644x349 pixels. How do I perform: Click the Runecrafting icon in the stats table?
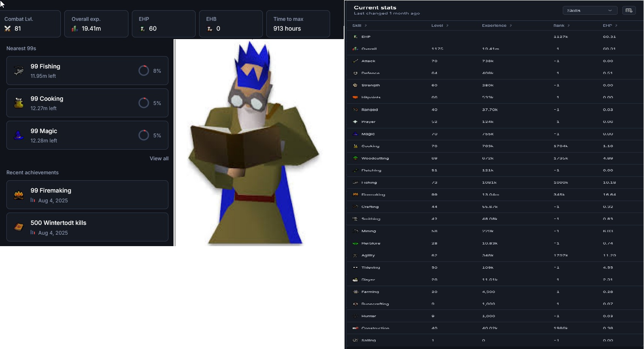coord(356,304)
